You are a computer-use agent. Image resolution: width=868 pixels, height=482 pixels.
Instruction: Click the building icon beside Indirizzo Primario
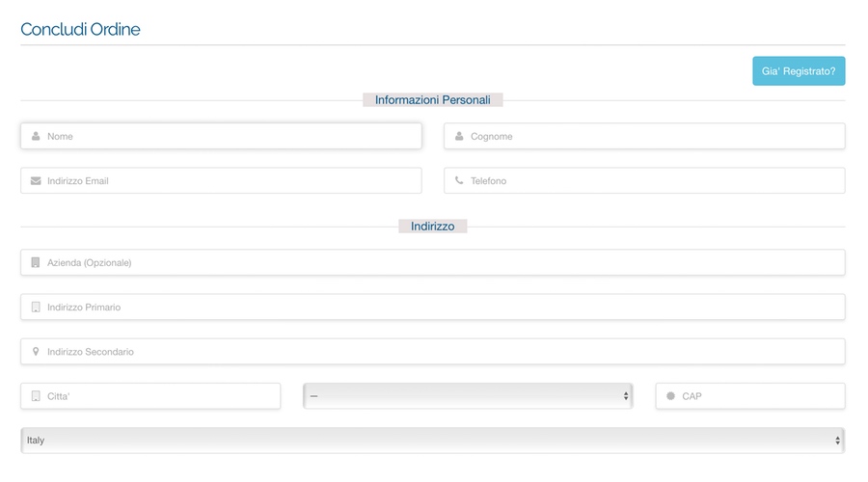point(36,308)
